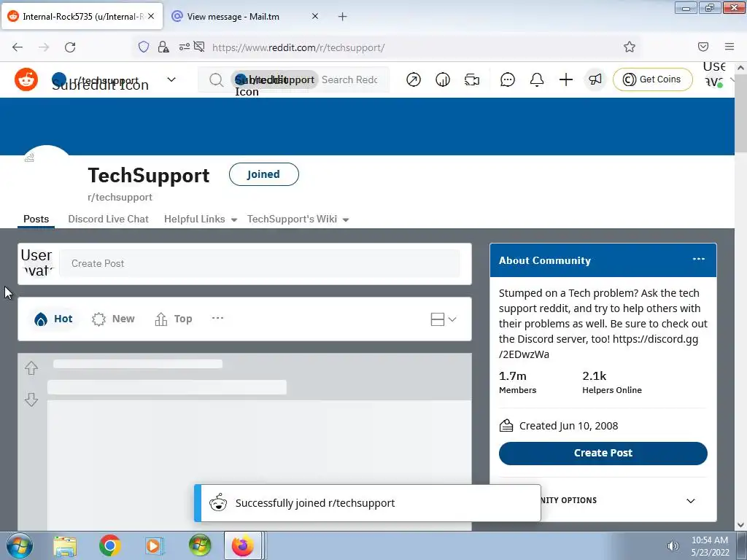
Task: Expand TechSupport's Wiki dropdown
Action: tap(298, 219)
